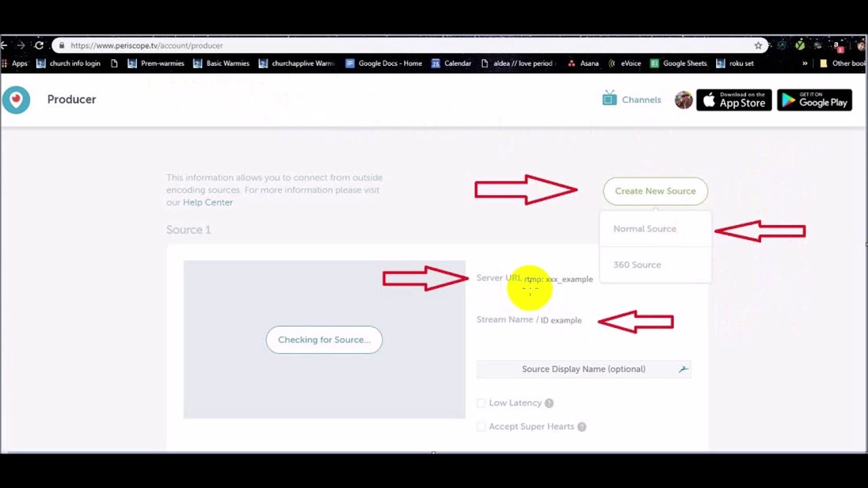Open the eVoice bookmark

(x=625, y=64)
